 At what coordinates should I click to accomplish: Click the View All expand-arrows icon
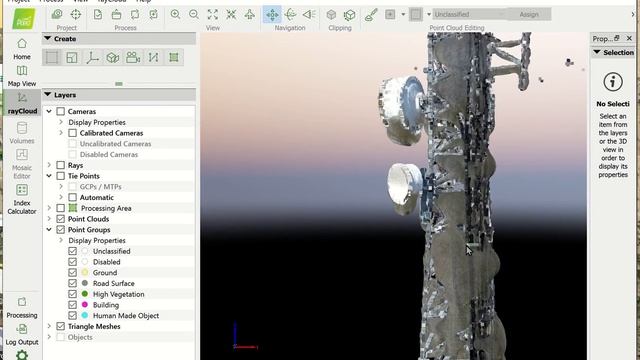pyautogui.click(x=213, y=14)
